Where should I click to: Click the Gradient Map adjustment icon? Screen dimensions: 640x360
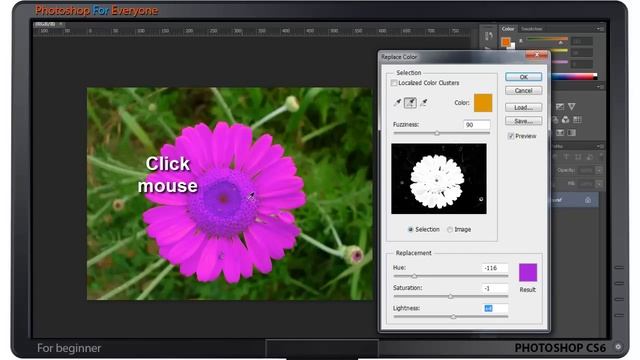tap(571, 133)
